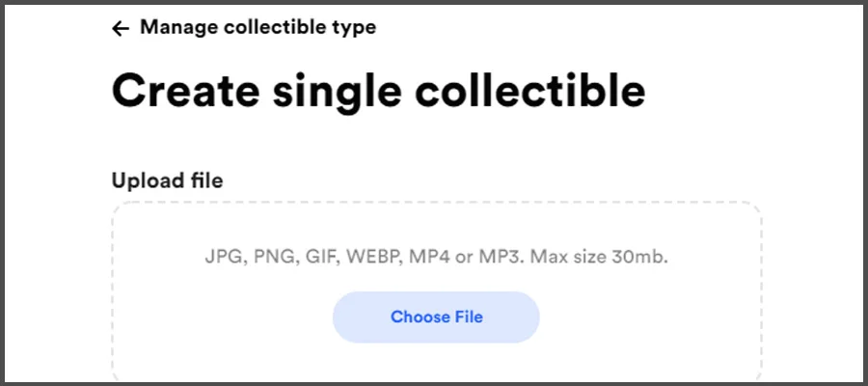Click the top dashed border of upload box
This screenshot has height=386, width=868.
click(436, 203)
